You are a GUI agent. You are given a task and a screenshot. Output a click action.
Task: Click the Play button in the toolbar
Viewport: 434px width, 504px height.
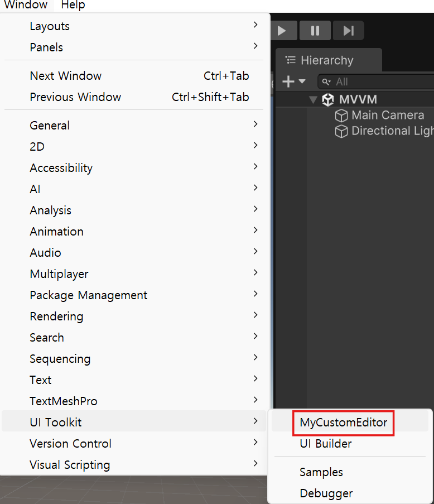282,31
